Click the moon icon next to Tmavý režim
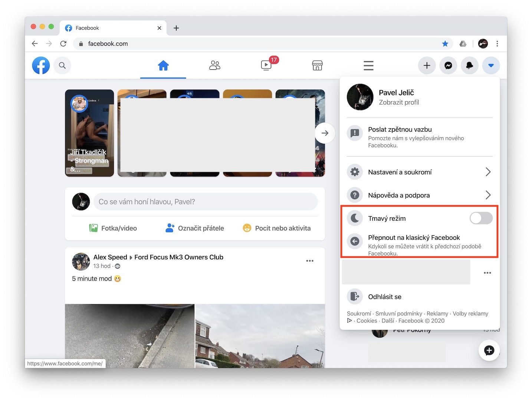 355,218
